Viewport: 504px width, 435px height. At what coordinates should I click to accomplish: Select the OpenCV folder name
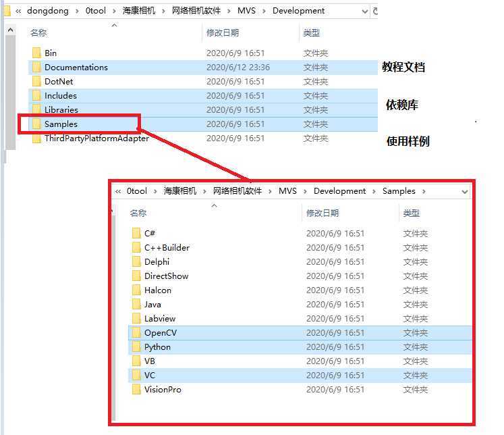[161, 333]
